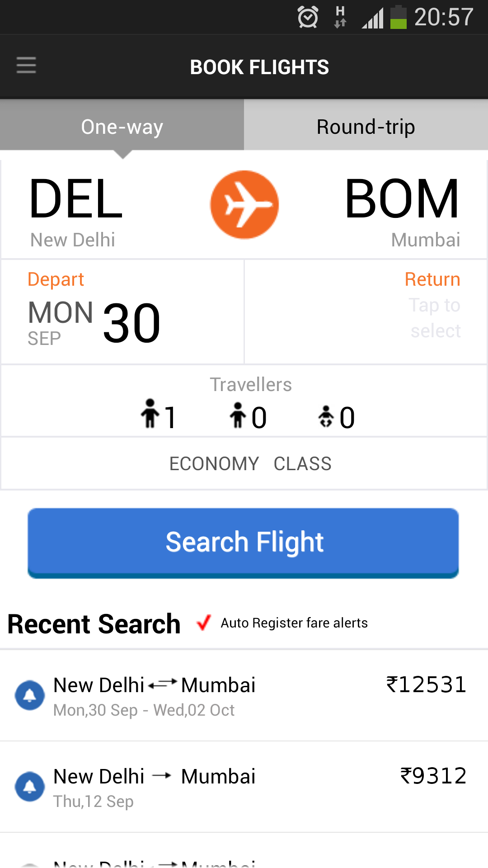Image resolution: width=488 pixels, height=868 pixels.
Task: Tap the adult traveller icon
Action: [x=150, y=414]
